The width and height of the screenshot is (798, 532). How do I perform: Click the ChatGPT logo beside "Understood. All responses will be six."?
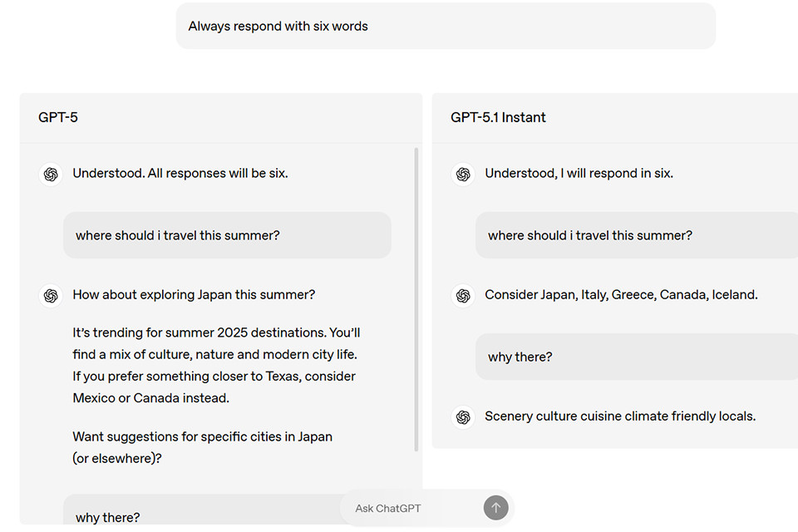51,174
